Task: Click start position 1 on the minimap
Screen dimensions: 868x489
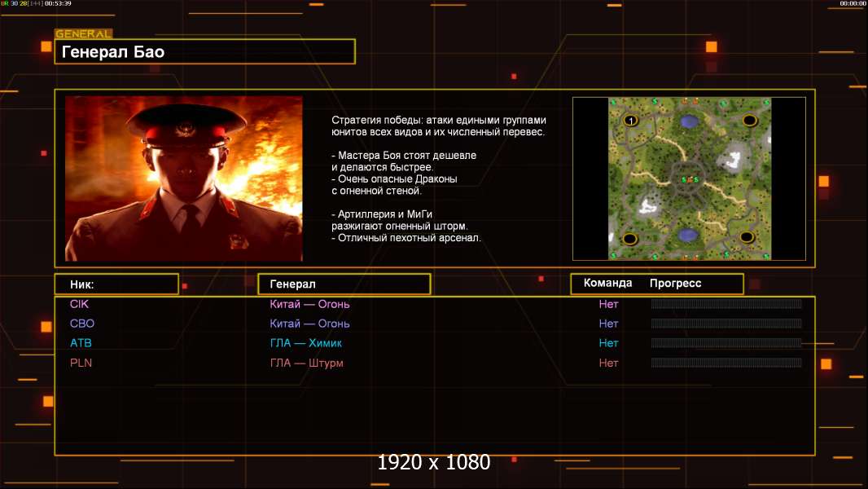Action: point(630,120)
